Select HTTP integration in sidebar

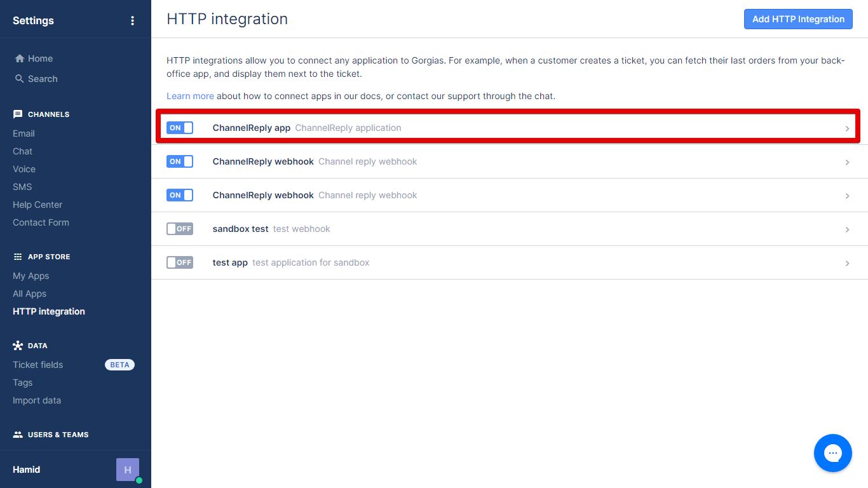[49, 311]
